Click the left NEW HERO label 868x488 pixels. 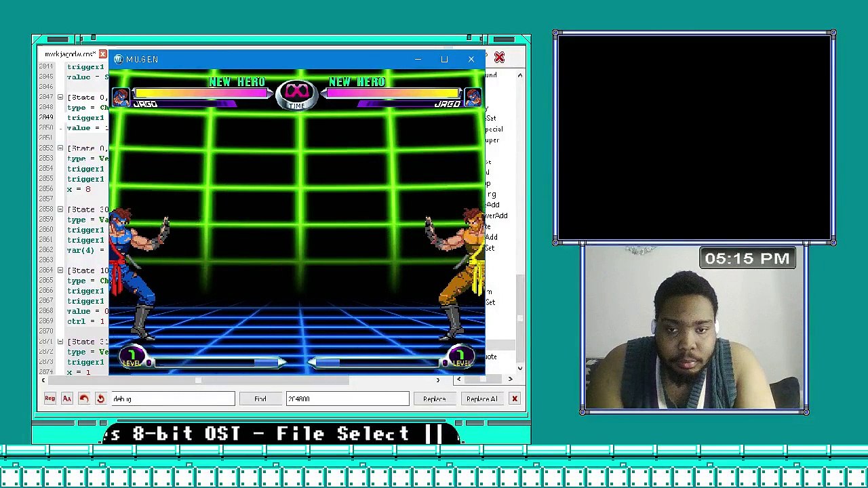click(237, 82)
